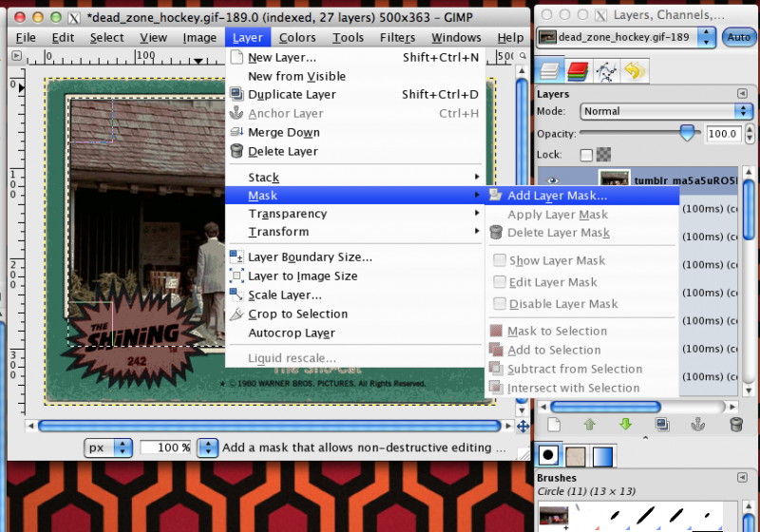Image resolution: width=760 pixels, height=532 pixels.
Task: Click the layer Opacity slider handle
Action: click(687, 132)
